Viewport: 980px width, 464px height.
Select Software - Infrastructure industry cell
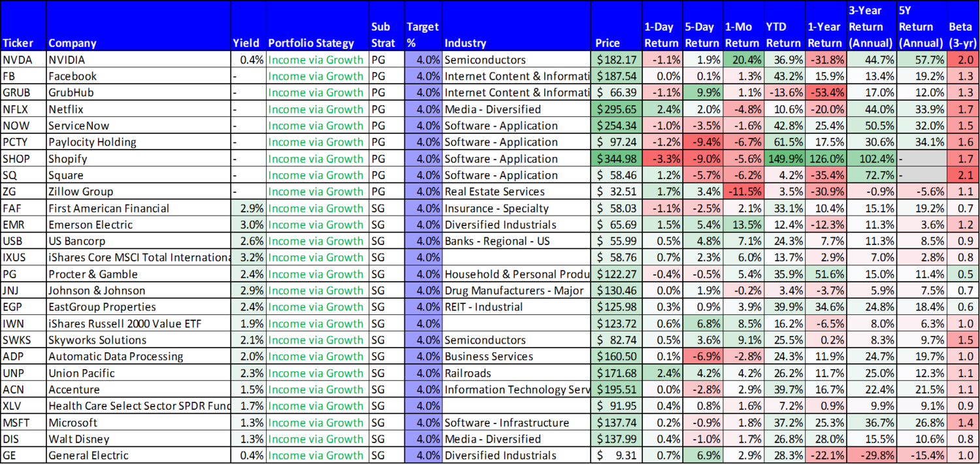pyautogui.click(x=516, y=423)
